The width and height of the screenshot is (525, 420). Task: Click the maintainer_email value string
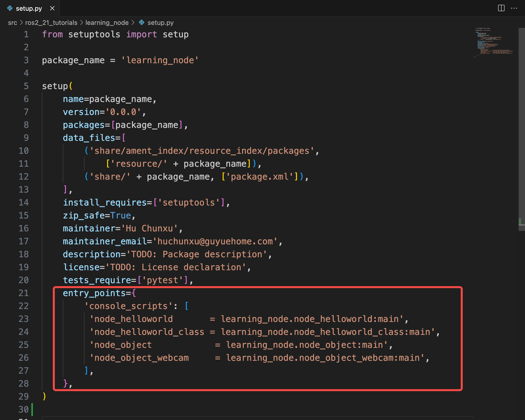pos(215,241)
